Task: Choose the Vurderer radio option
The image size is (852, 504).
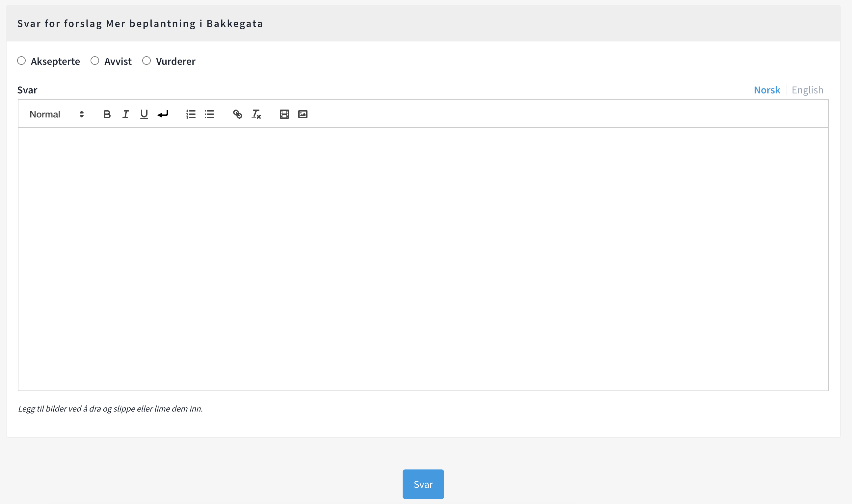Action: pos(146,61)
